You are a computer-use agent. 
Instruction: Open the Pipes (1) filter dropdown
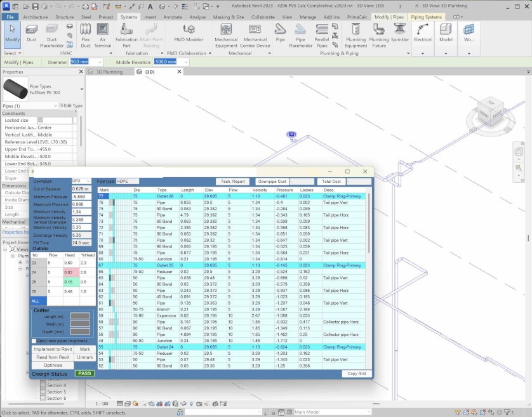(x=55, y=106)
